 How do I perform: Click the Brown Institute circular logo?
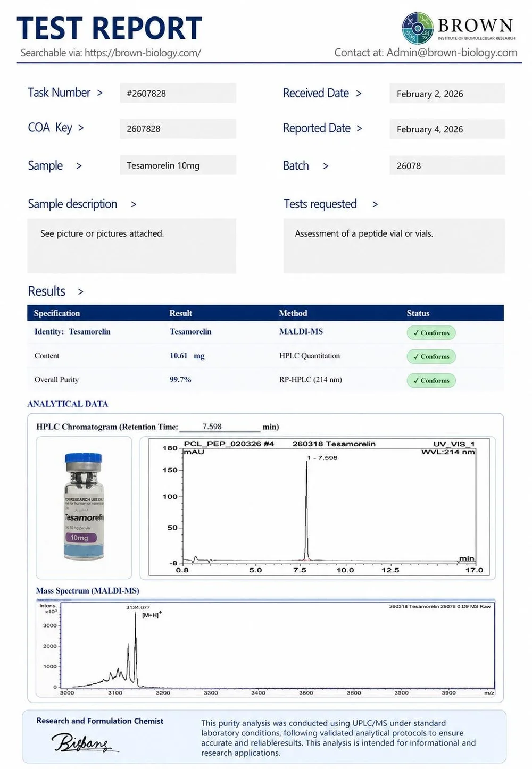pyautogui.click(x=418, y=28)
